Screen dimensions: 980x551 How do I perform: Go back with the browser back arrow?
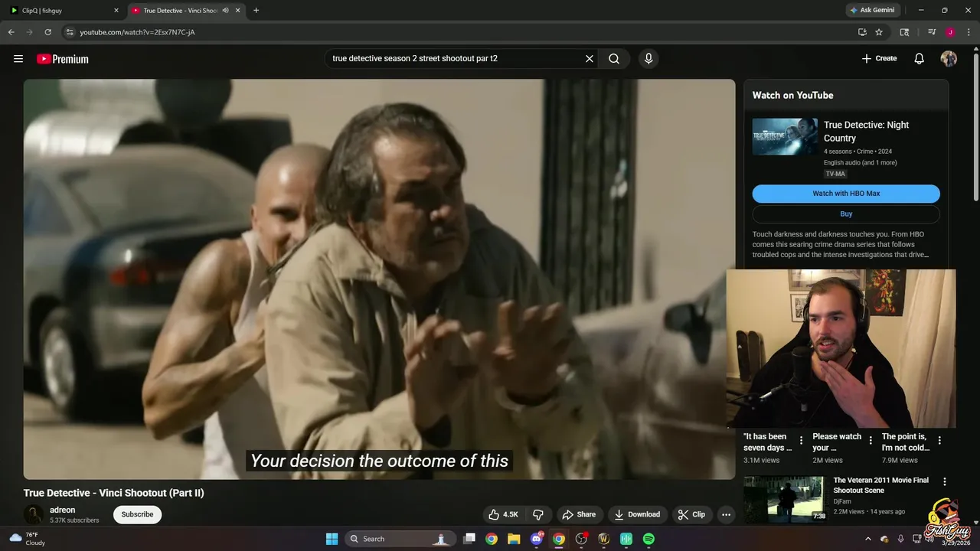coord(11,32)
